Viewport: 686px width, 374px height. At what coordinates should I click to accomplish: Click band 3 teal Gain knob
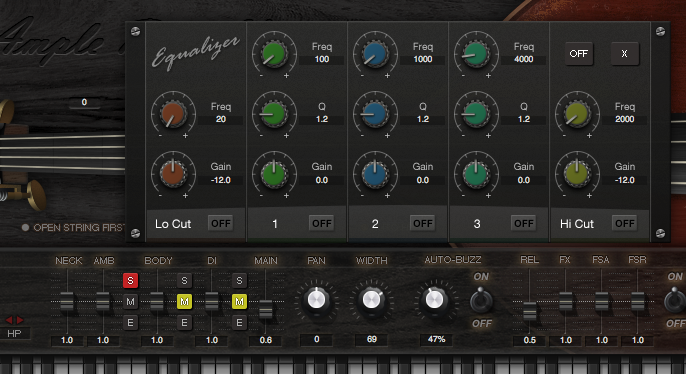(x=476, y=173)
